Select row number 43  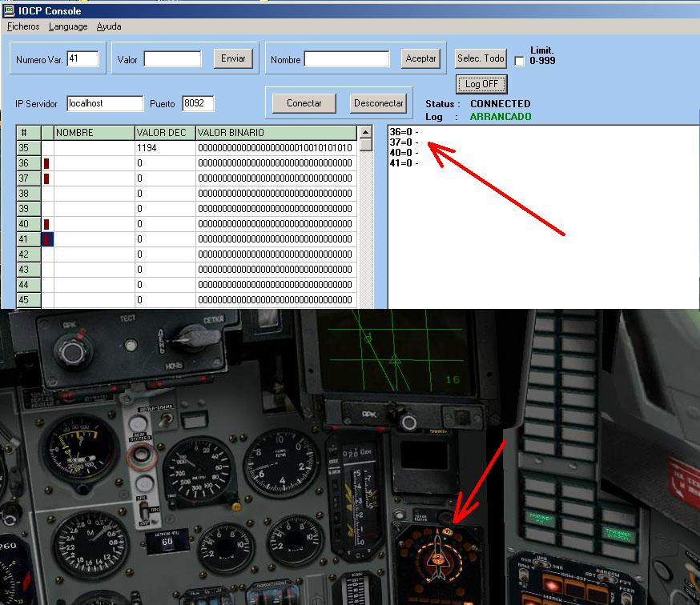click(x=29, y=270)
